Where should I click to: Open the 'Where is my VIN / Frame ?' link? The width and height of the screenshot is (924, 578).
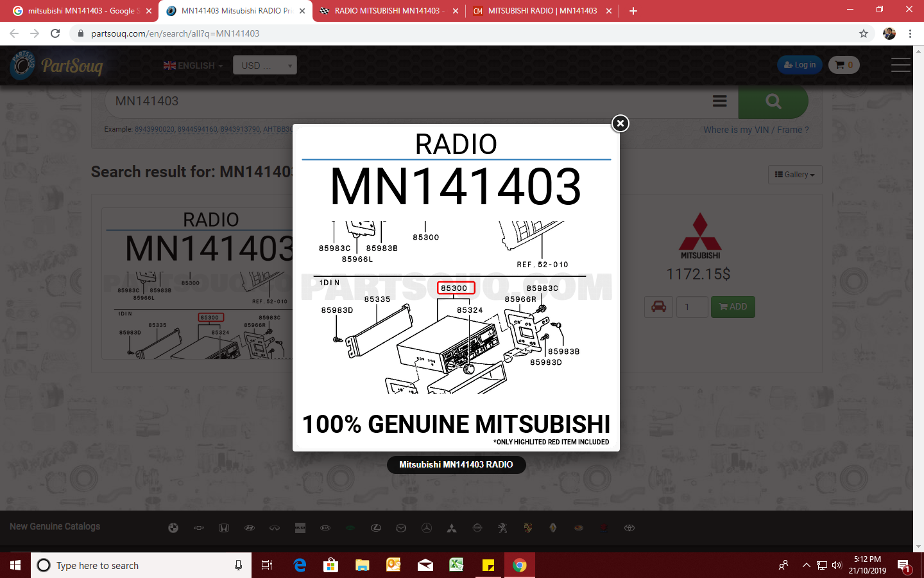(756, 130)
